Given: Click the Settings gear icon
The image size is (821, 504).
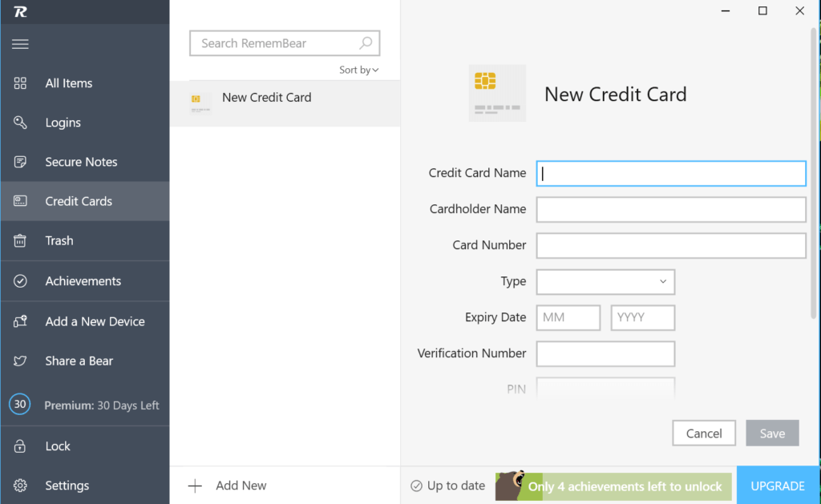Looking at the screenshot, I should pyautogui.click(x=20, y=485).
